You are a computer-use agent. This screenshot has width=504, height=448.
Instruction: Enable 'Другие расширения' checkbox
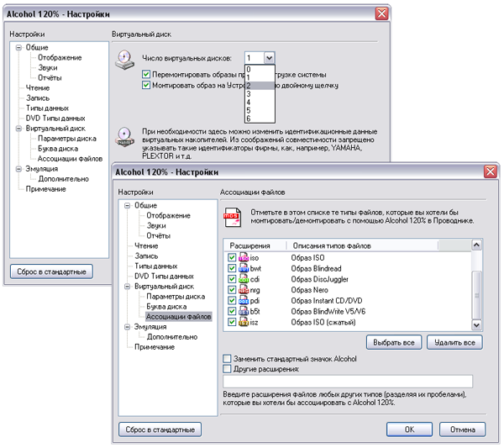pos(227,369)
